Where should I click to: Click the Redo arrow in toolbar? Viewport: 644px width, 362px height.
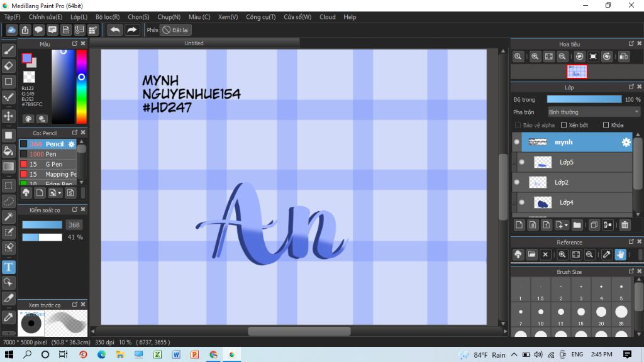(132, 30)
